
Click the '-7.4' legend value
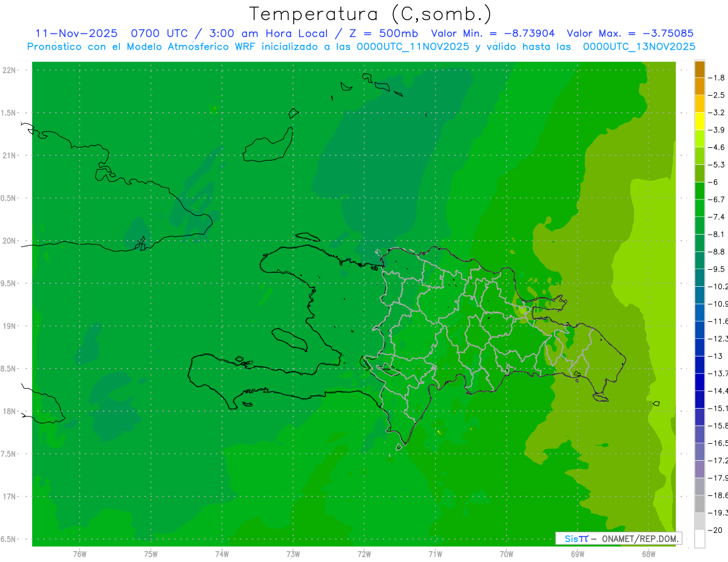(716, 216)
